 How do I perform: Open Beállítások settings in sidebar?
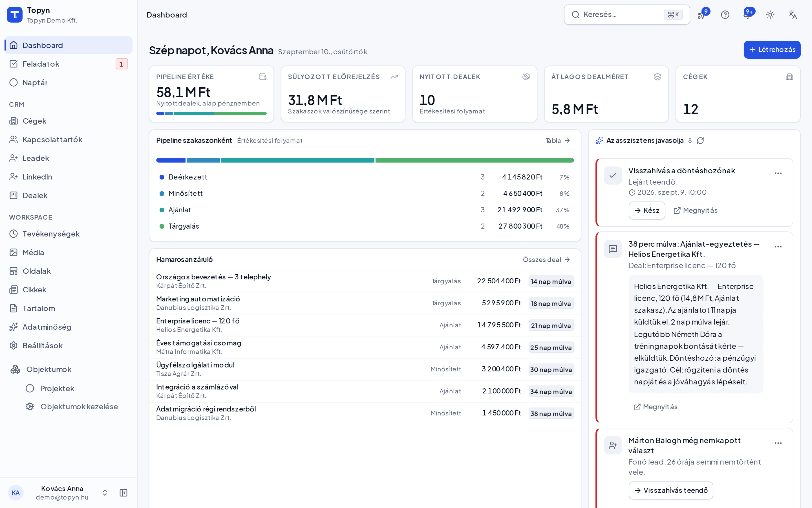click(x=69, y=346)
